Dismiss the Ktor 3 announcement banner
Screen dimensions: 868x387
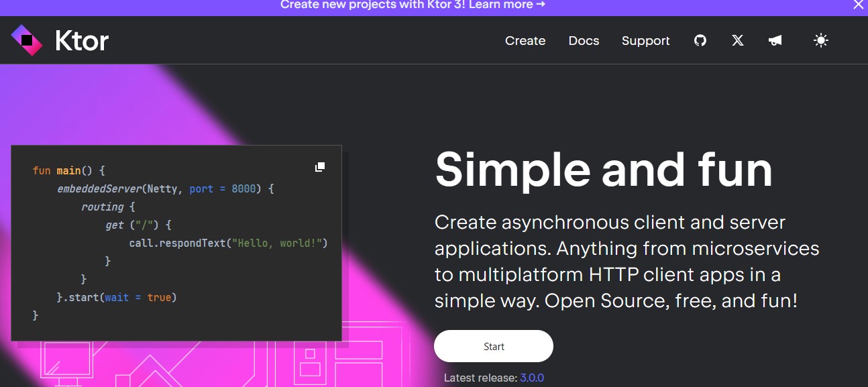point(859,5)
